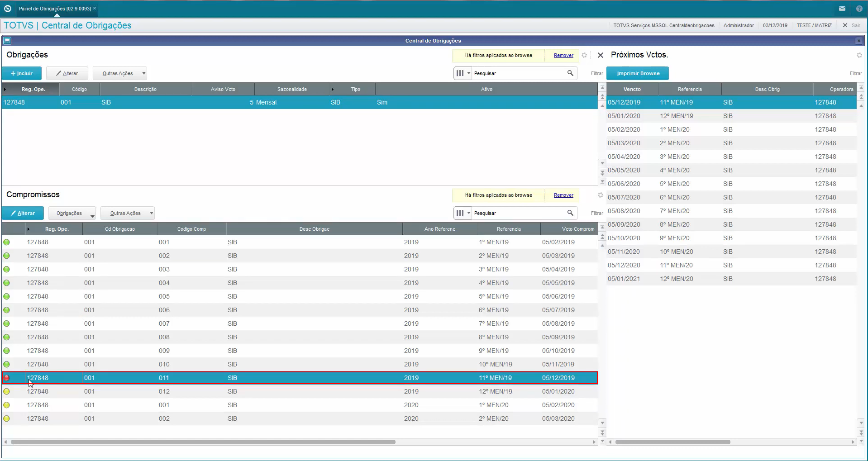Click the TOTVS logo icon at top left
This screenshot has height=461, width=868.
(x=8, y=9)
